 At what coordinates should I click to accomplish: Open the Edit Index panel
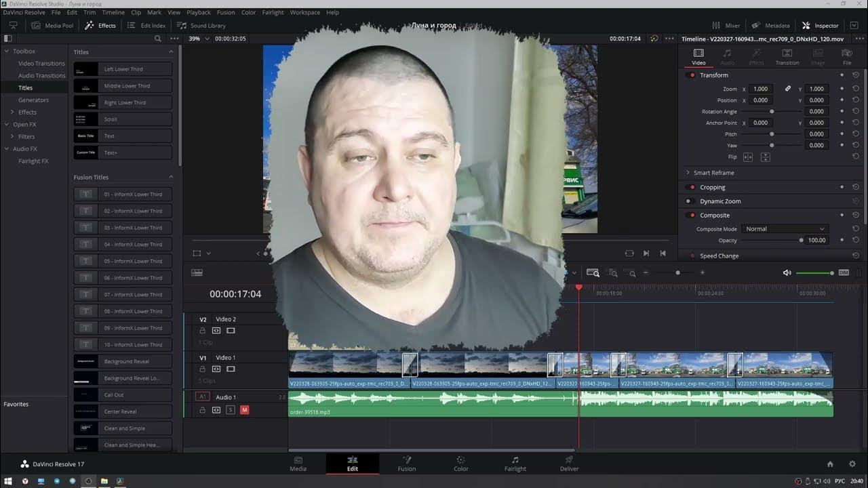(146, 26)
